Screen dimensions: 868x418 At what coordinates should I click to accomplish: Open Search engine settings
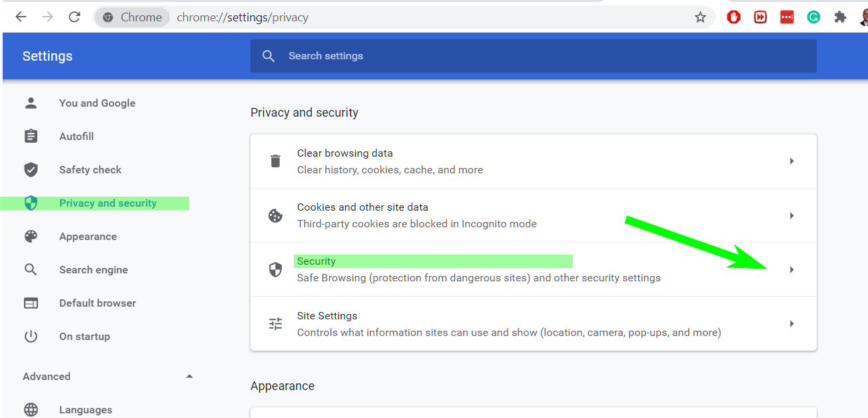point(93,269)
